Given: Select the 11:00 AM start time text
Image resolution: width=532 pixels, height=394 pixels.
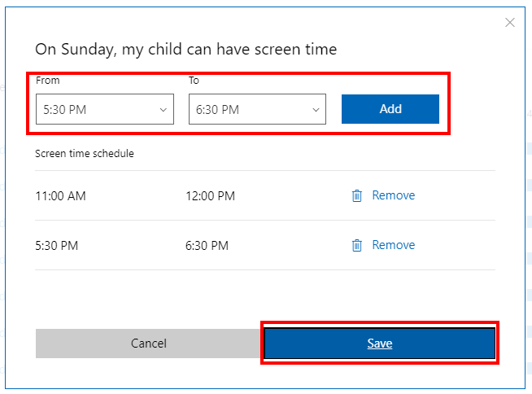Looking at the screenshot, I should (61, 196).
